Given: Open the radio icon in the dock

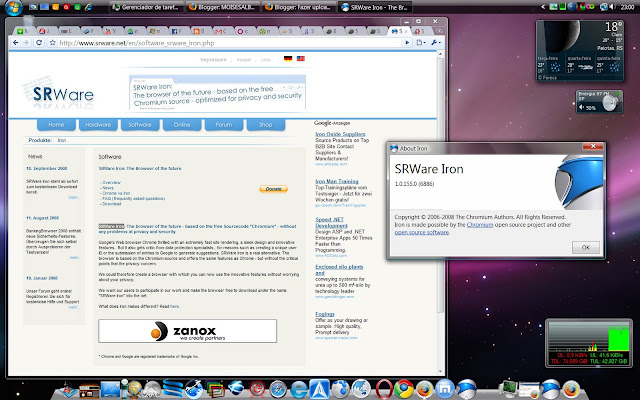Looking at the screenshot, I should click(x=89, y=391).
